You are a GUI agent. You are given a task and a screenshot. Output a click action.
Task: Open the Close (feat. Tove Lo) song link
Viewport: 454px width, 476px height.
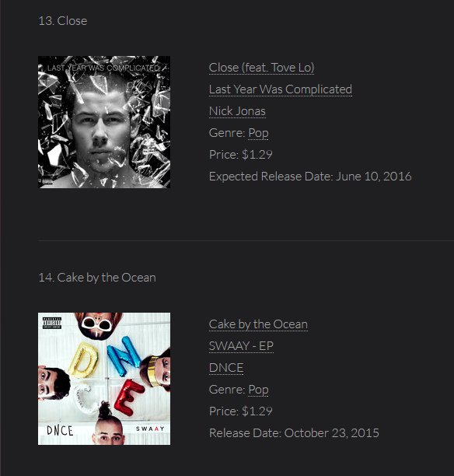(x=261, y=68)
